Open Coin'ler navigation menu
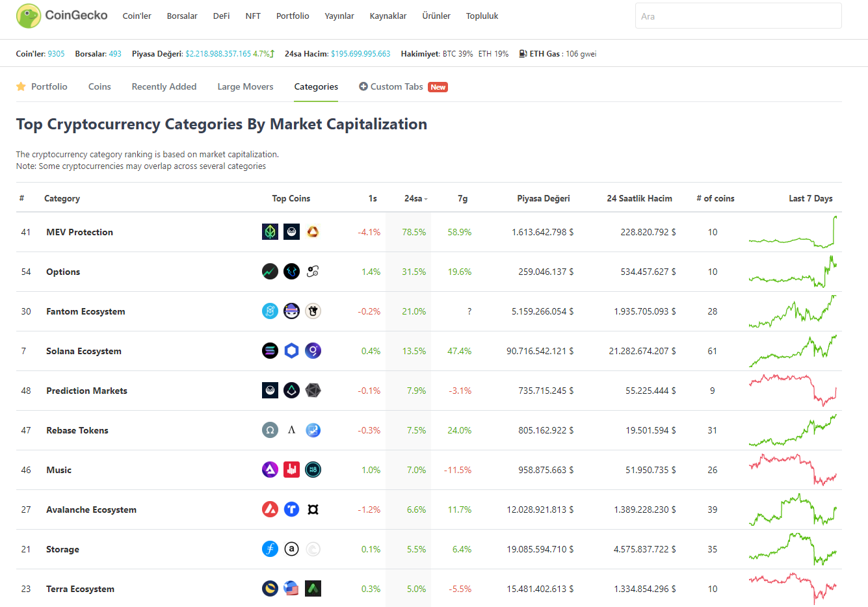Viewport: 868px width, 607px height. 137,16
